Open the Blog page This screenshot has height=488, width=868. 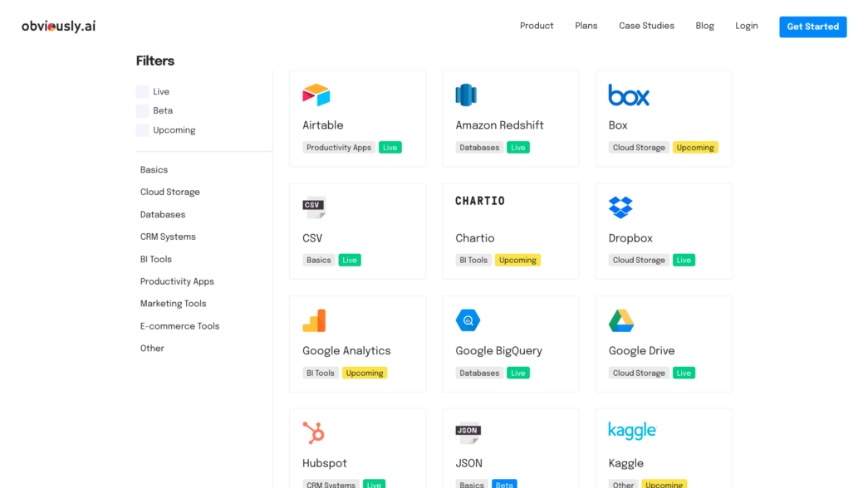[704, 26]
